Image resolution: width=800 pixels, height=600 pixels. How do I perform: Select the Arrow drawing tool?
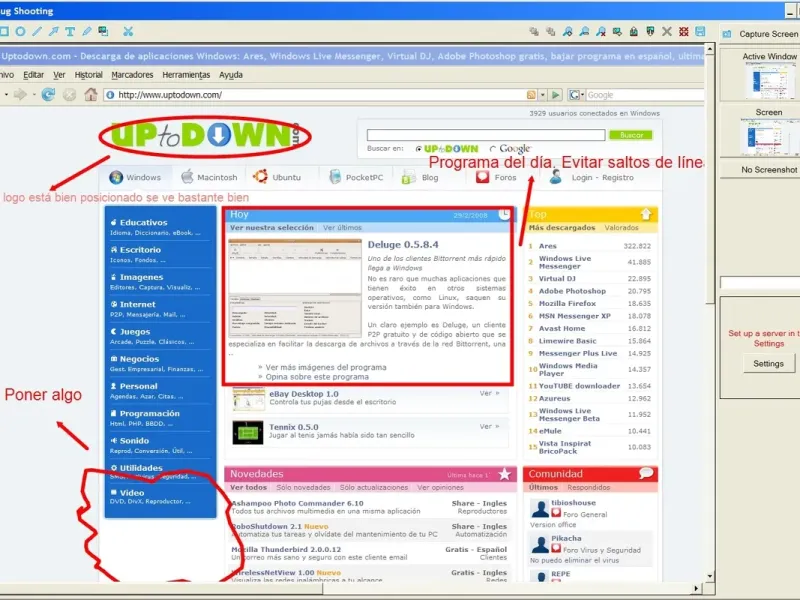click(x=54, y=32)
